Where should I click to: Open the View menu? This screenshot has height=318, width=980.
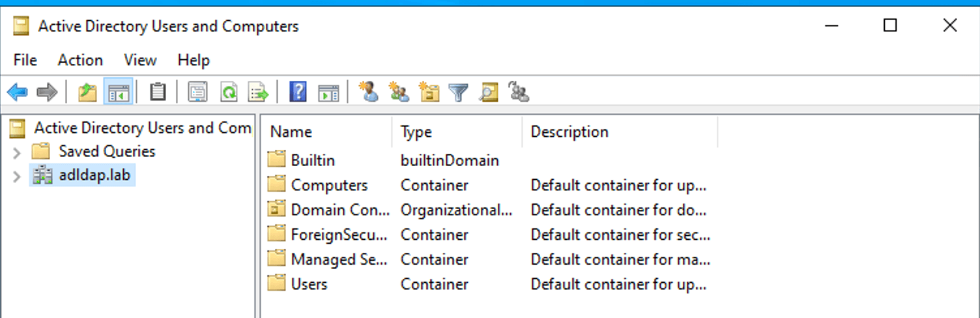point(140,60)
